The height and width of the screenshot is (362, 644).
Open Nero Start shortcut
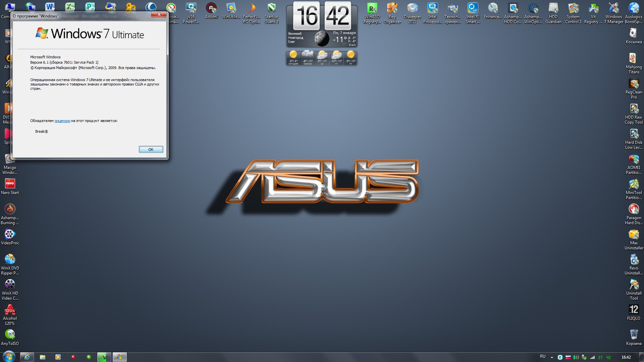10,187
